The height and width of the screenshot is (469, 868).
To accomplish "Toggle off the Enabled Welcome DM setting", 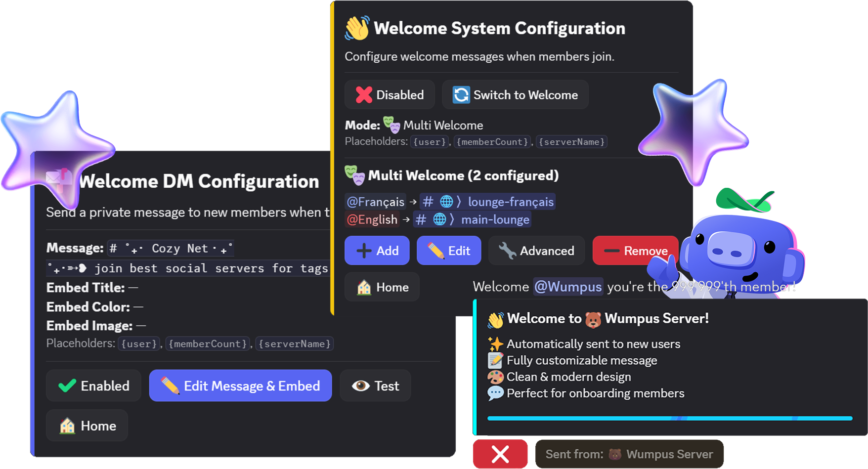I will 93,385.
